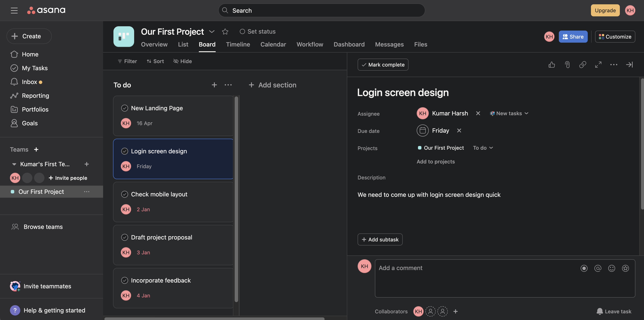Open the Customize panel
The width and height of the screenshot is (644, 320).
click(x=615, y=37)
